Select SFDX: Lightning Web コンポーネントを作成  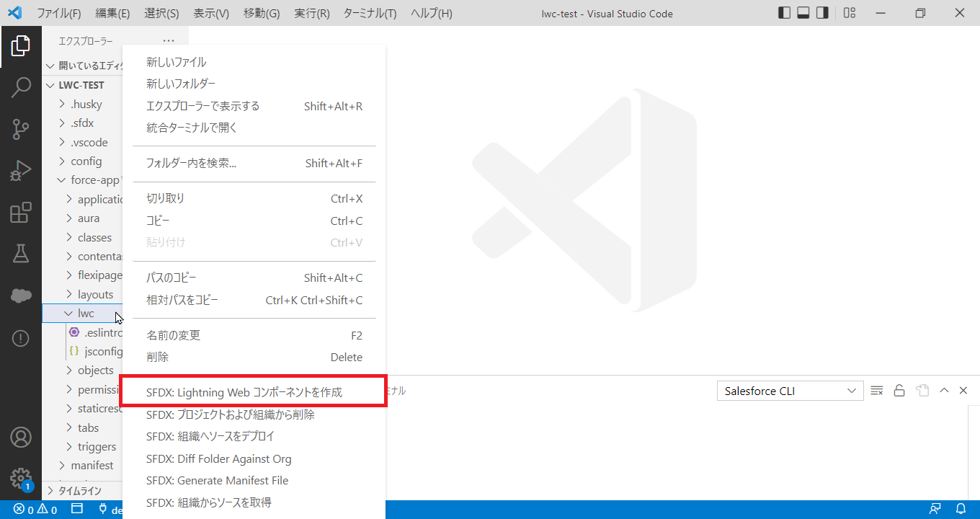(244, 393)
